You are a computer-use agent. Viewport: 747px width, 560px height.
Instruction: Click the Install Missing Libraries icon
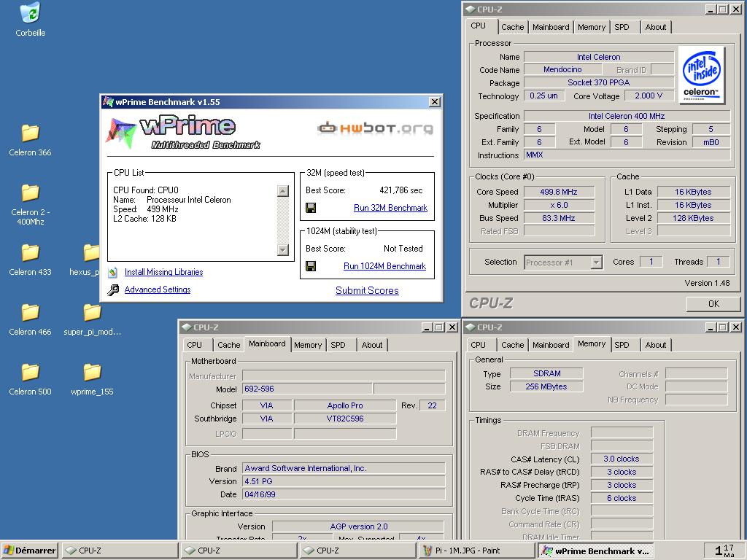[x=113, y=272]
